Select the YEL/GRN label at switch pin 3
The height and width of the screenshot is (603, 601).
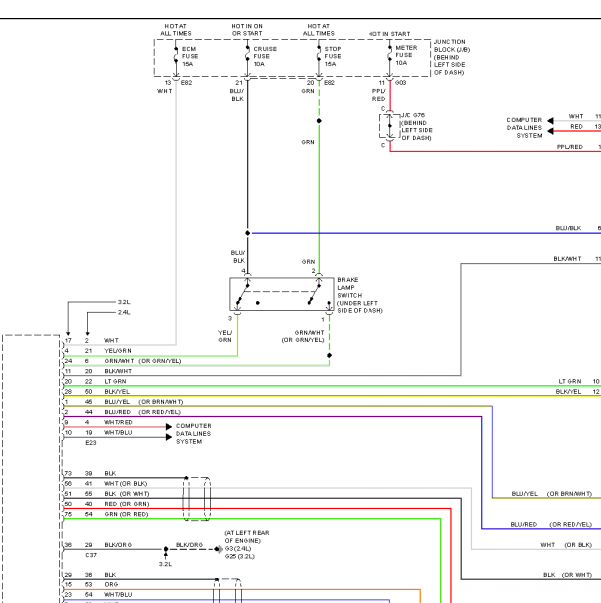coord(225,336)
